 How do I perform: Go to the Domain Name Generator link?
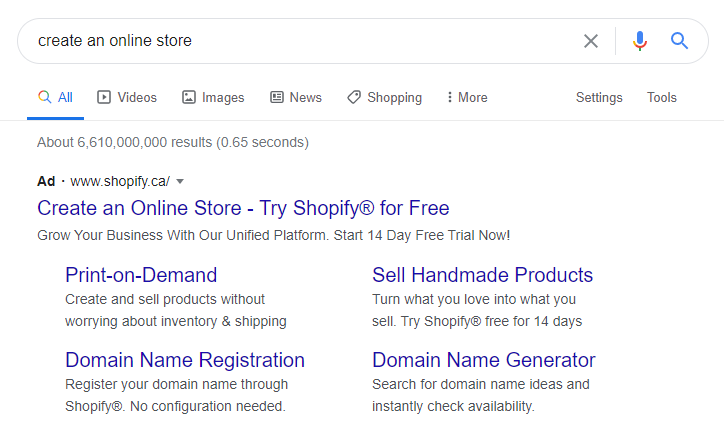click(x=483, y=360)
